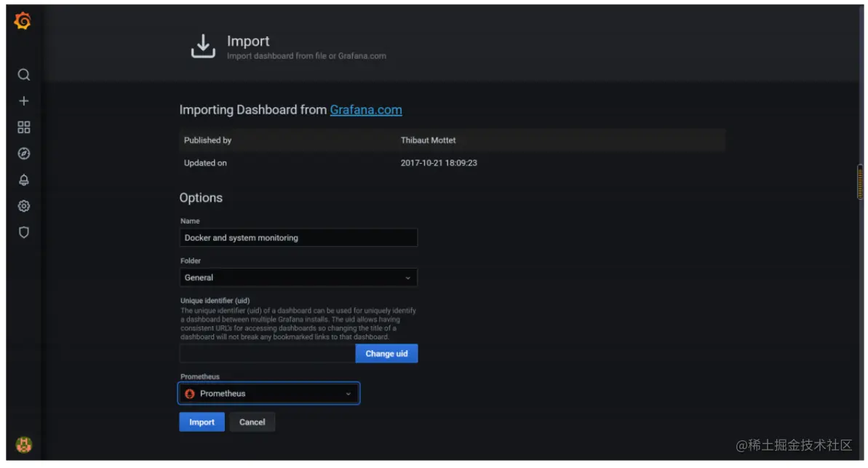The width and height of the screenshot is (868, 468).
Task: Open the Dashboards grid icon
Action: (x=24, y=127)
